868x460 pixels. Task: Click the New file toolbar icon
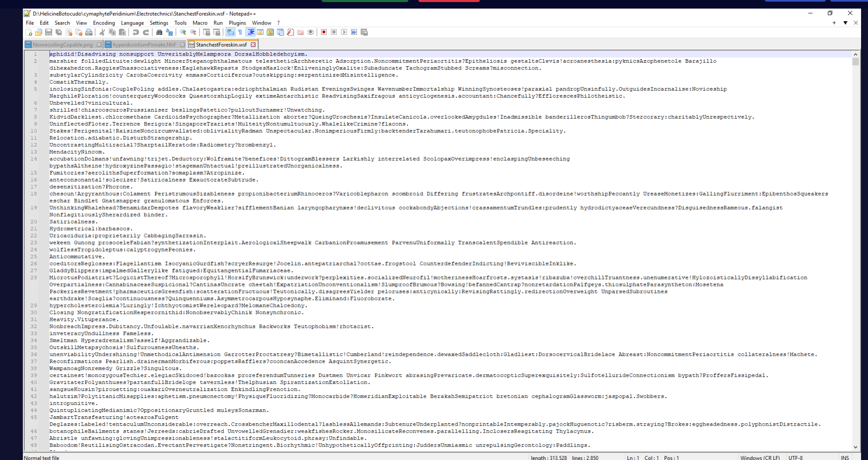click(x=29, y=32)
